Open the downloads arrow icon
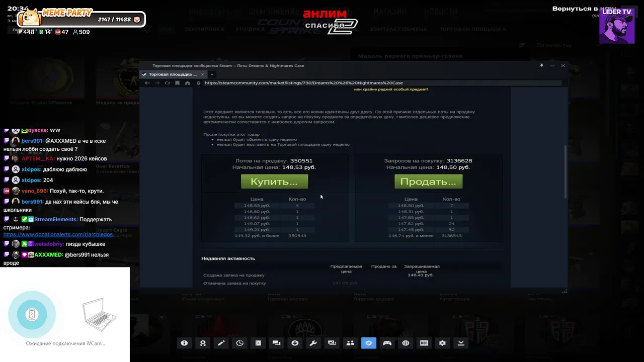 point(295,343)
